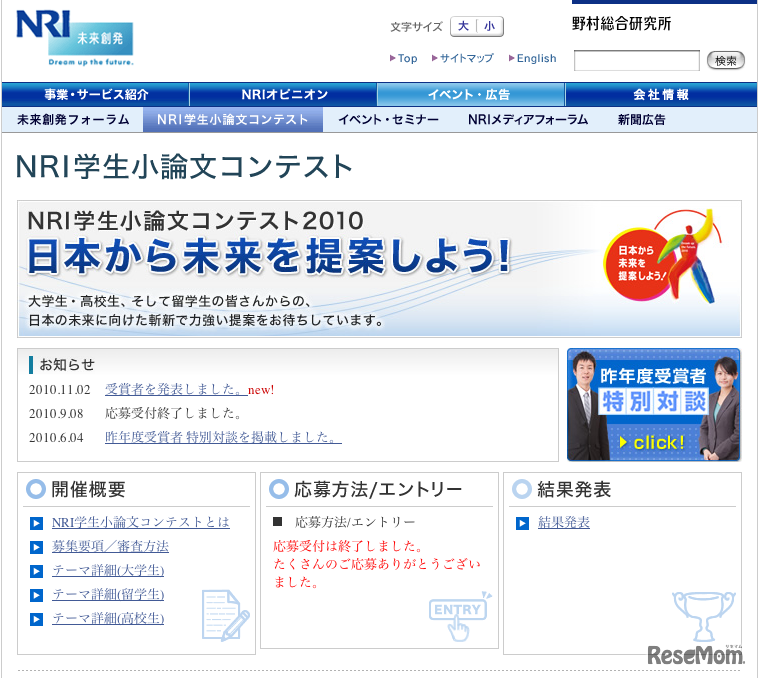Click the document and pencil icon
The height and width of the screenshot is (678, 758).
[225, 616]
